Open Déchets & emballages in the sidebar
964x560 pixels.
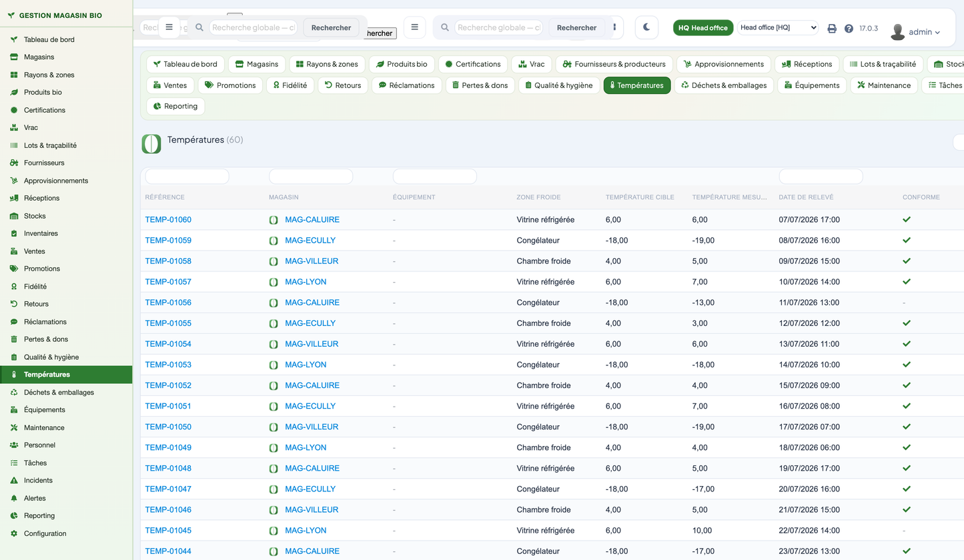pyautogui.click(x=66, y=392)
